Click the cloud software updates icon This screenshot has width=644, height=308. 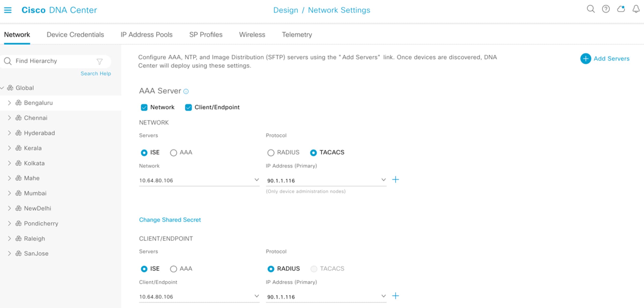pos(621,9)
